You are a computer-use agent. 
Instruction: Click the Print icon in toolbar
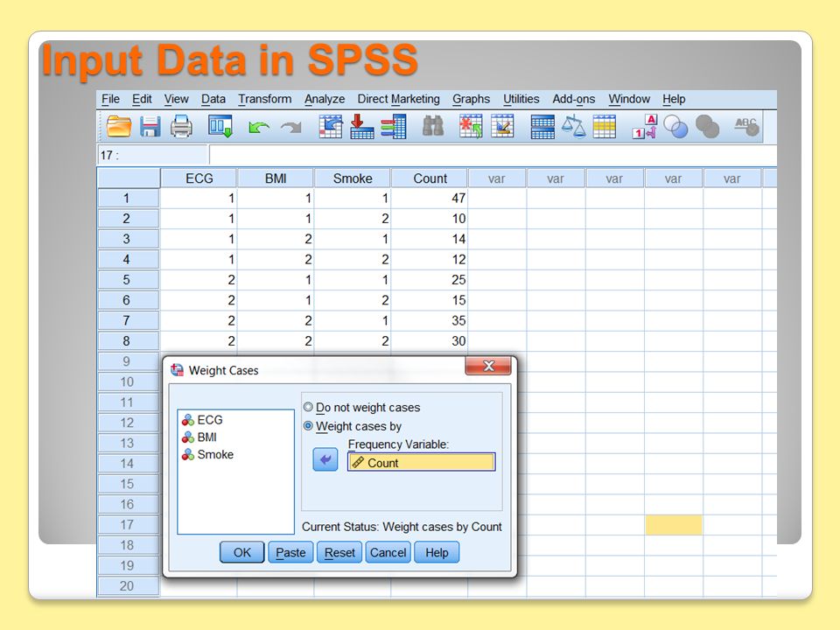(x=181, y=127)
